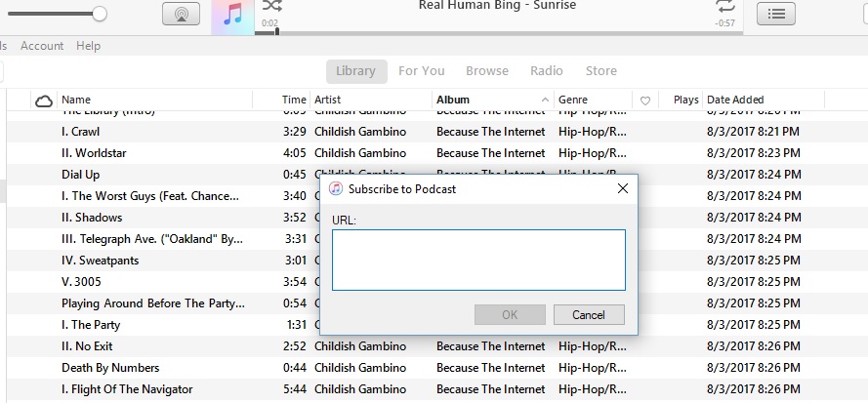Cancel the Subscribe to Podcast dialog
The width and height of the screenshot is (868, 403).
[x=589, y=315]
